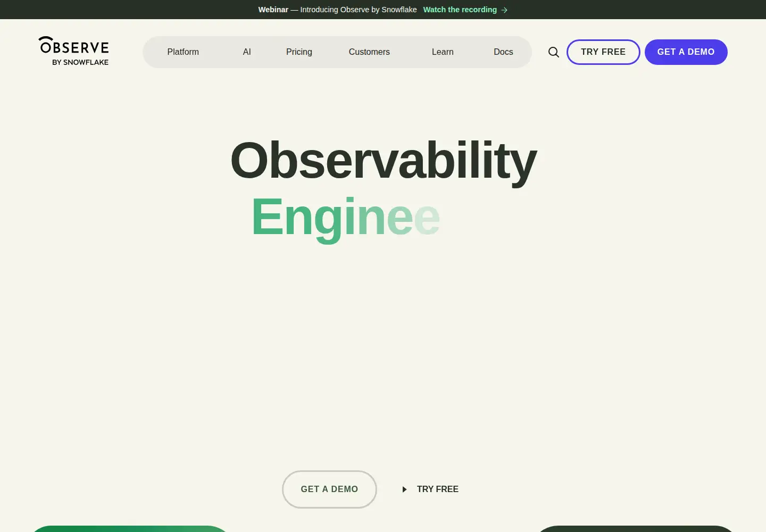766x532 pixels.
Task: Go to Pricing in the navigation
Action: [299, 52]
